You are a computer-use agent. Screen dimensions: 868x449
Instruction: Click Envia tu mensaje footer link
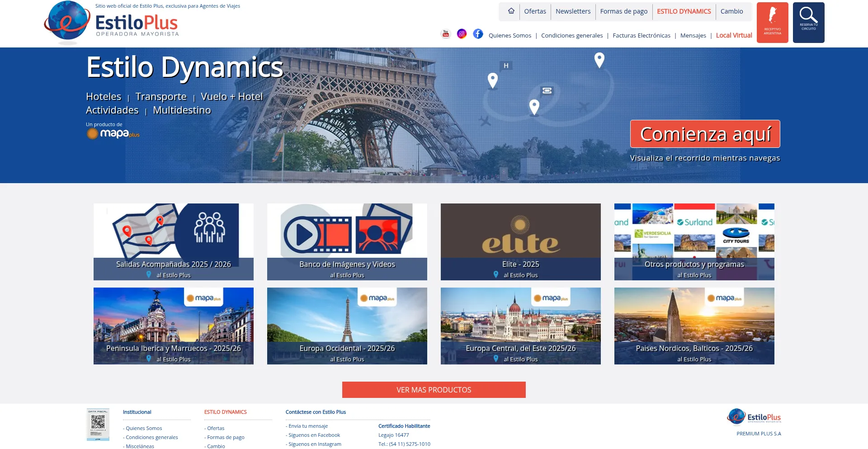point(308,426)
